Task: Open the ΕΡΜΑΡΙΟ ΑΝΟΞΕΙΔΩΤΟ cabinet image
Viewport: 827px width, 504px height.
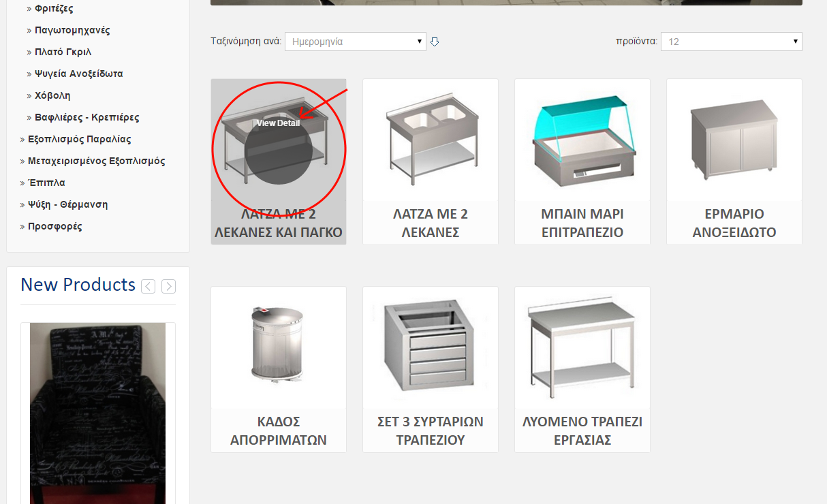Action: (x=734, y=140)
